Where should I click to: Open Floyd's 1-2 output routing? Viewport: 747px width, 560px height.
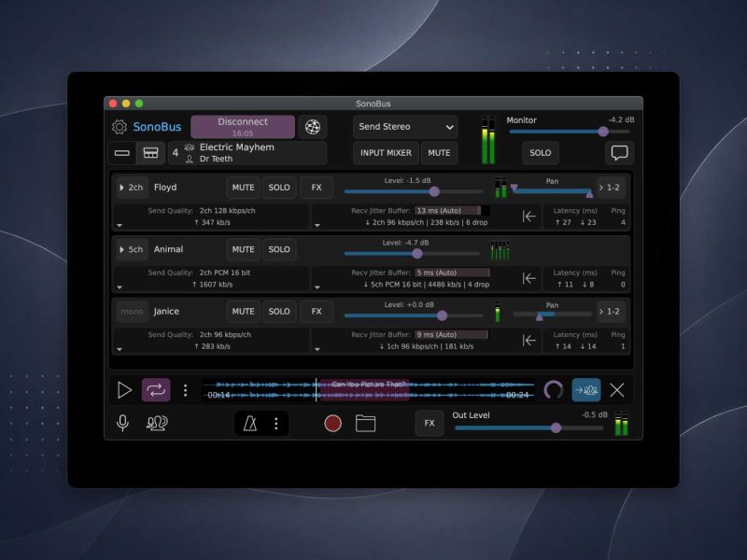tap(611, 188)
